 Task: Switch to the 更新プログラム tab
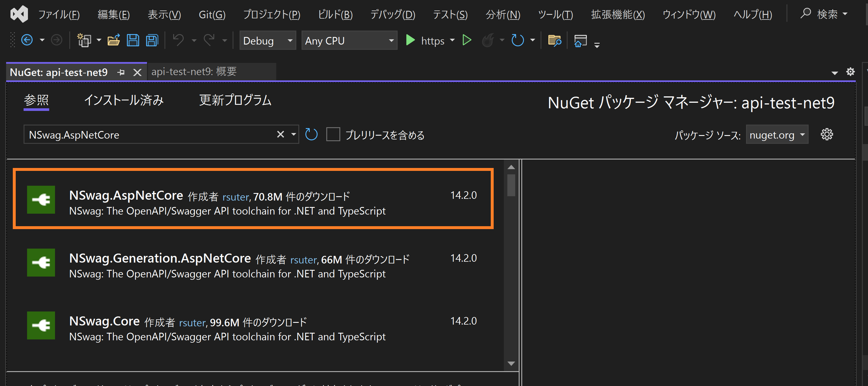[x=235, y=100]
